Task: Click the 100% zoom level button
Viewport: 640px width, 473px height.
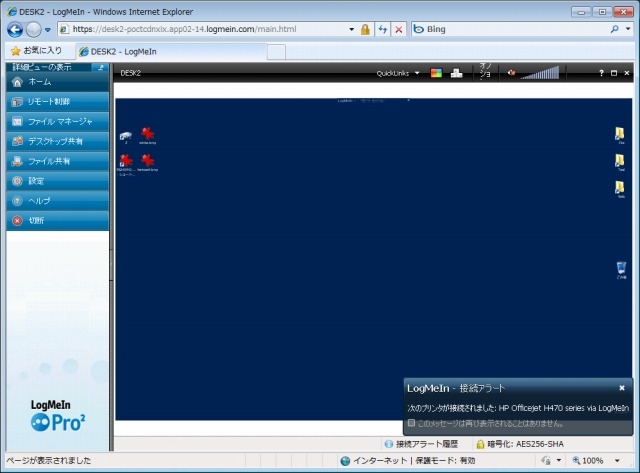Action: click(588, 461)
